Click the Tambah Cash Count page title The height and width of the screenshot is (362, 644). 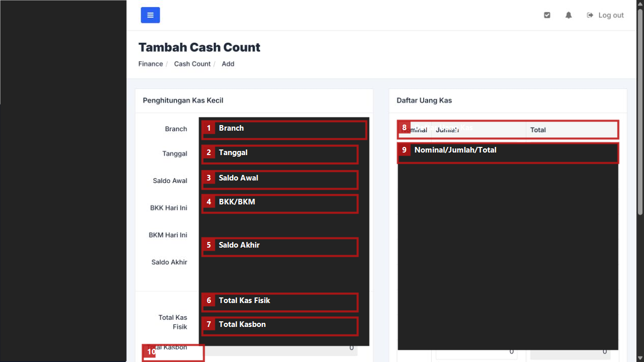coord(200,47)
